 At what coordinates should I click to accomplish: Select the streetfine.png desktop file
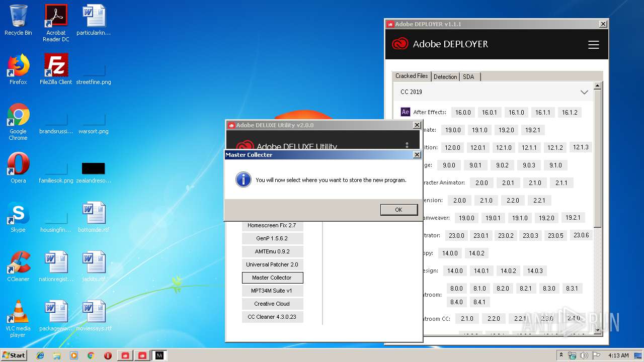point(94,74)
